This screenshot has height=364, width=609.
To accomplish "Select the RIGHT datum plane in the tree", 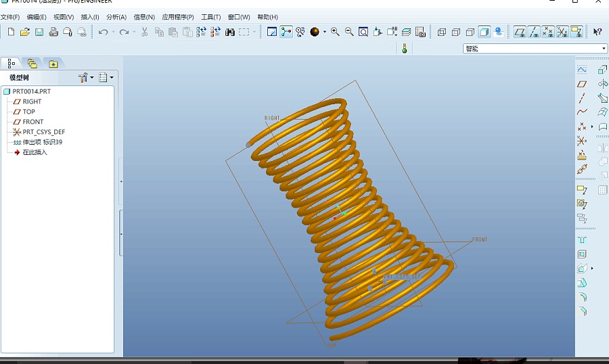I will pyautogui.click(x=32, y=101).
